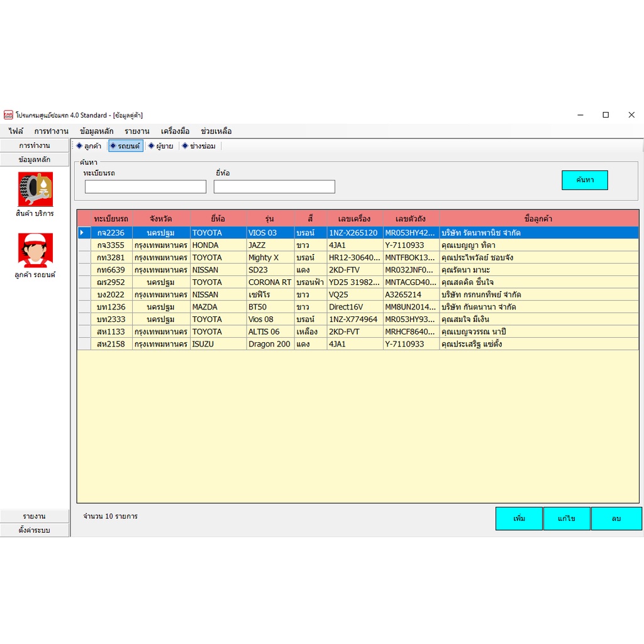Expand the ตั้งค่าระบบ sidebar section

(x=35, y=530)
